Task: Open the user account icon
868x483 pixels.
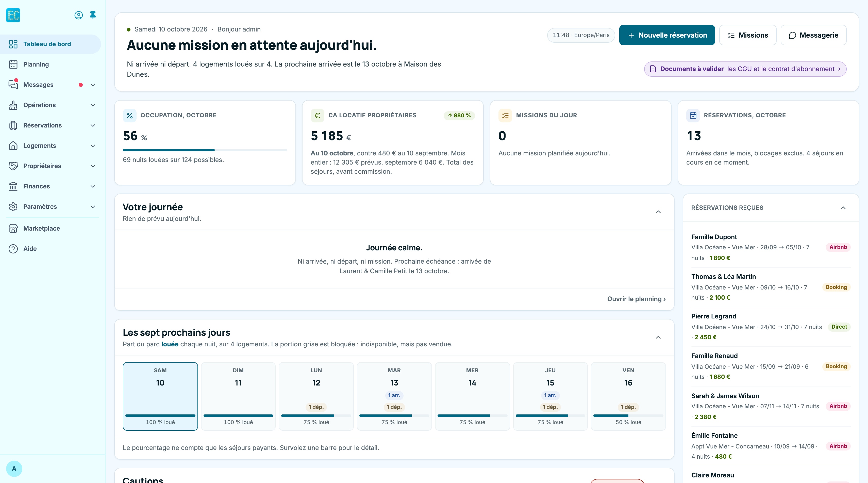Action: click(x=78, y=15)
